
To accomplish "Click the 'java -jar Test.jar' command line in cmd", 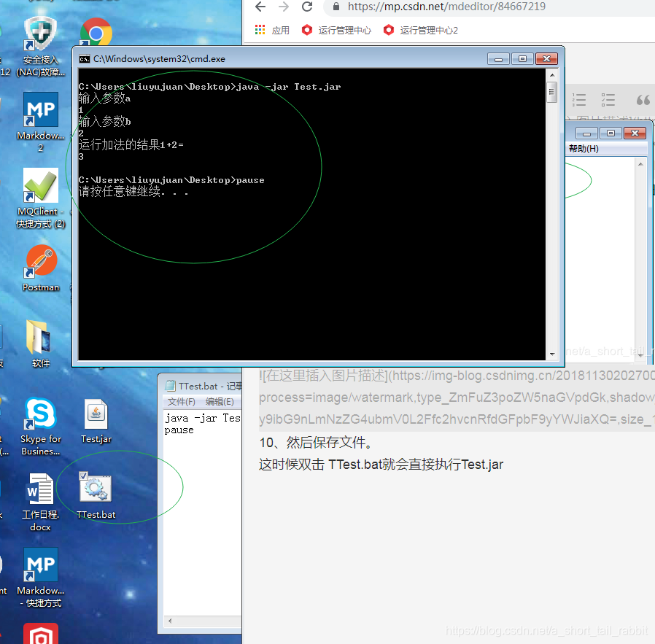I will pyautogui.click(x=209, y=87).
